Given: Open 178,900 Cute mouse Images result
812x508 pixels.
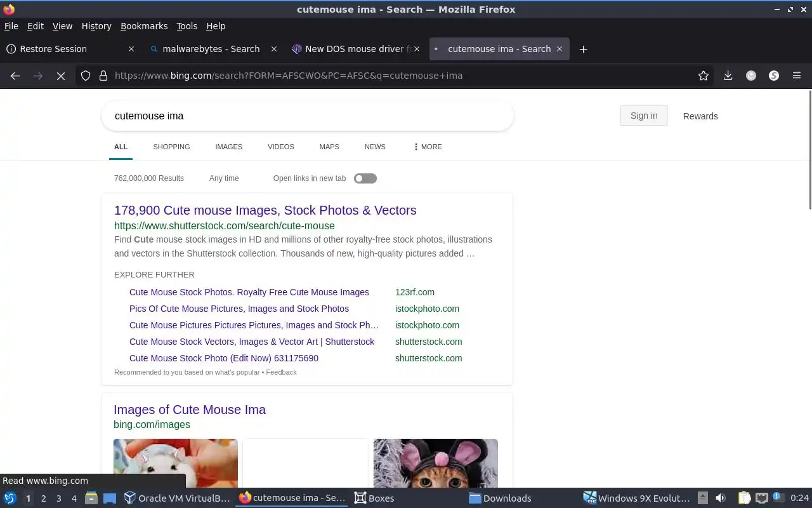Looking at the screenshot, I should point(265,210).
